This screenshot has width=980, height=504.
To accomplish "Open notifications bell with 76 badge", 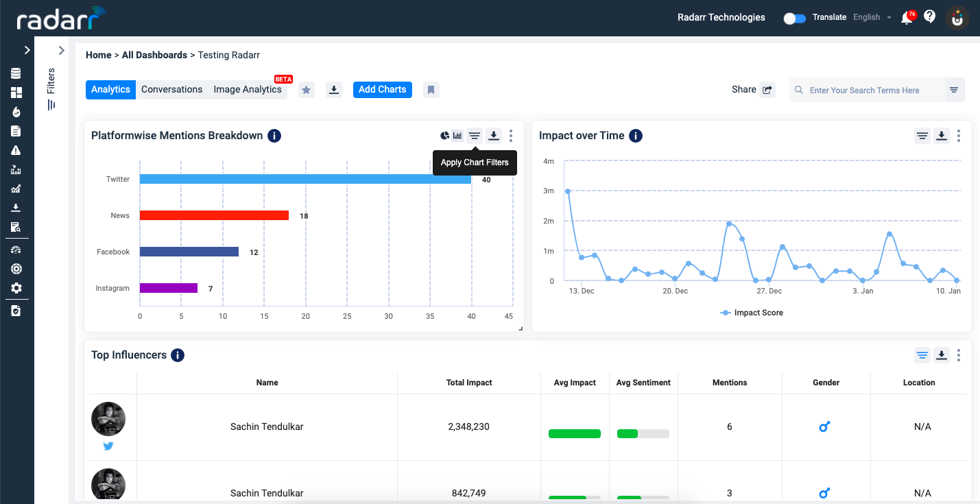I will point(907,17).
